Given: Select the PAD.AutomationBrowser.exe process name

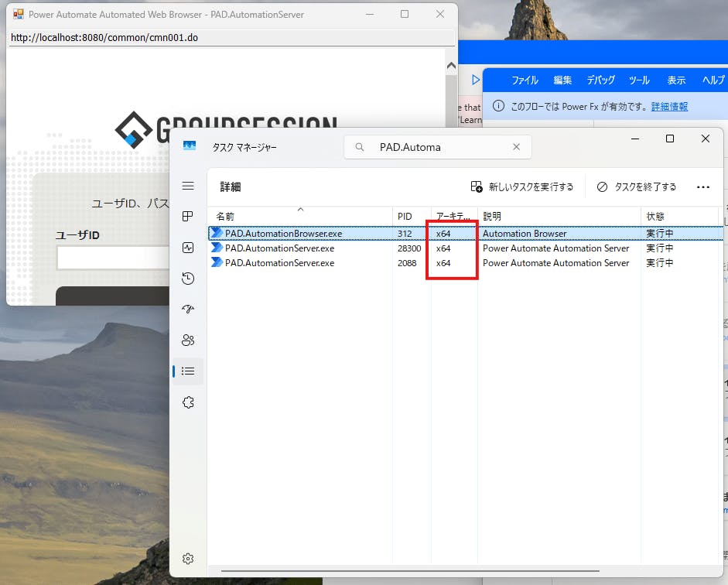Looking at the screenshot, I should pos(283,234).
